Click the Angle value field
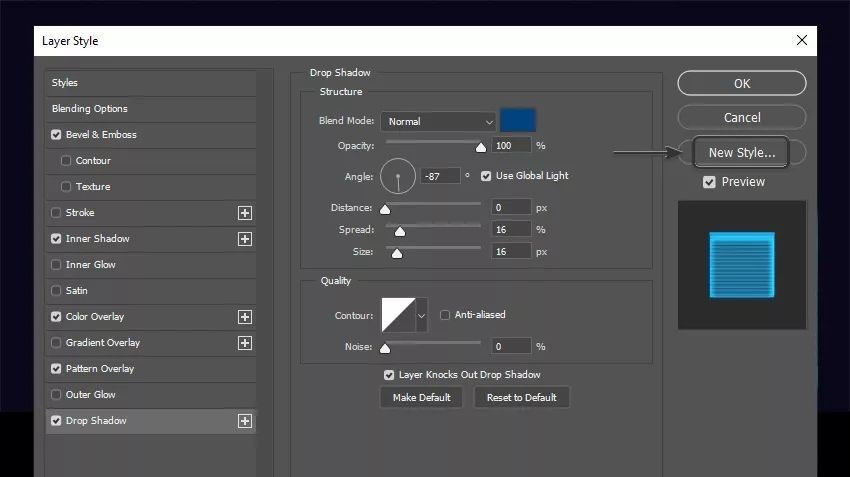This screenshot has height=477, width=850. pyautogui.click(x=440, y=176)
